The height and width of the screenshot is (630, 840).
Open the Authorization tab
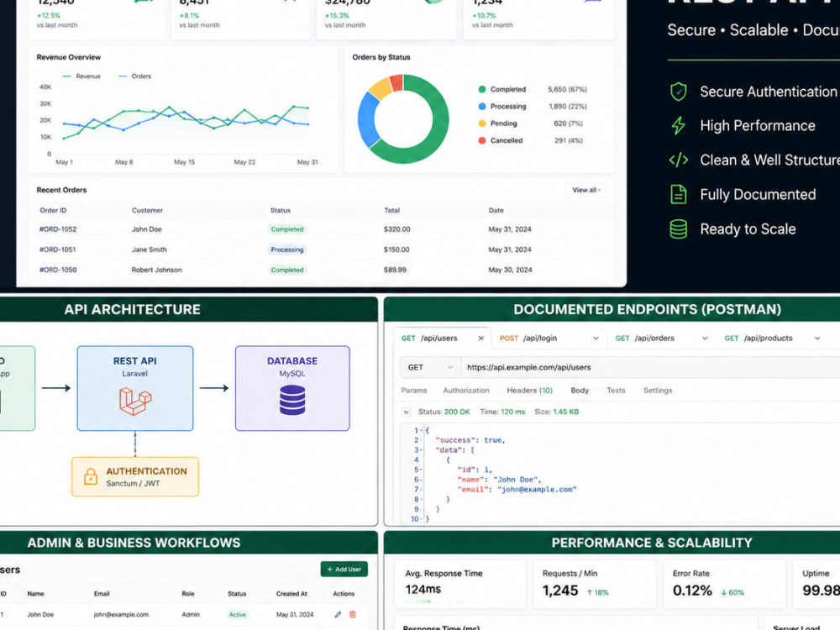click(x=466, y=391)
